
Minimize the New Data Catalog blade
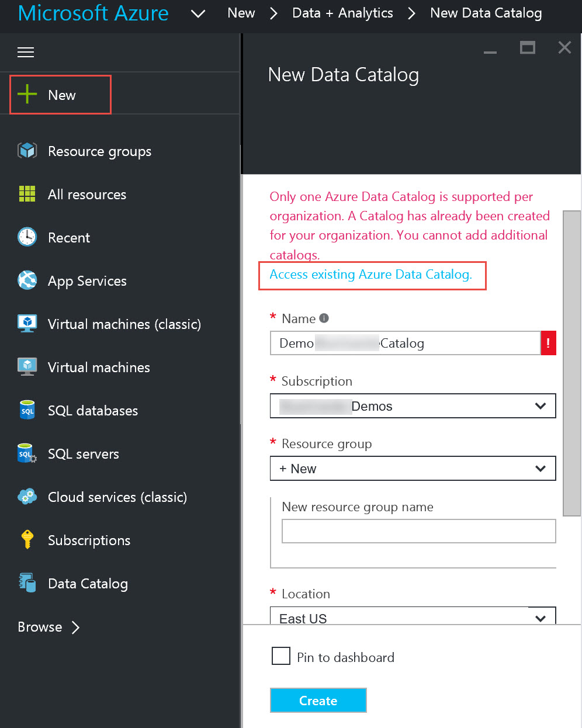[490, 53]
